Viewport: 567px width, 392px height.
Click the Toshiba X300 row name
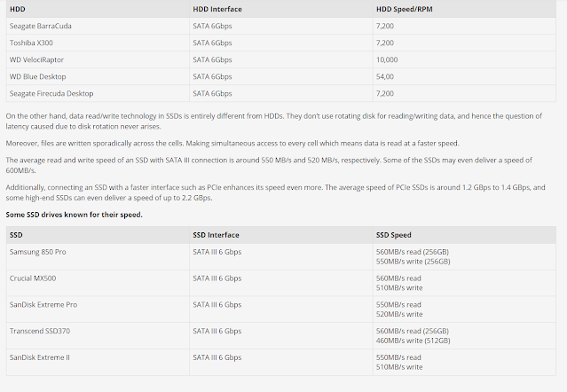click(x=32, y=43)
